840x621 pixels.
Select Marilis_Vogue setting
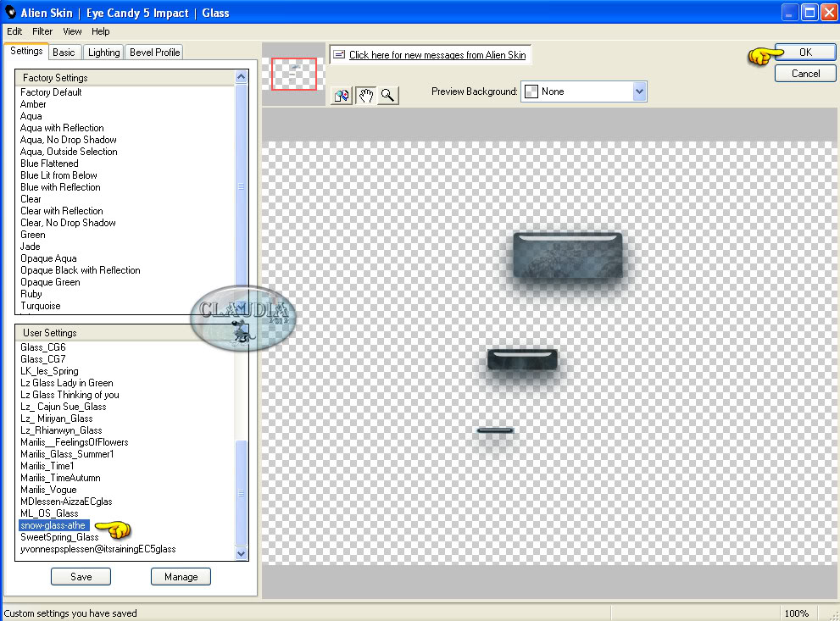[48, 490]
